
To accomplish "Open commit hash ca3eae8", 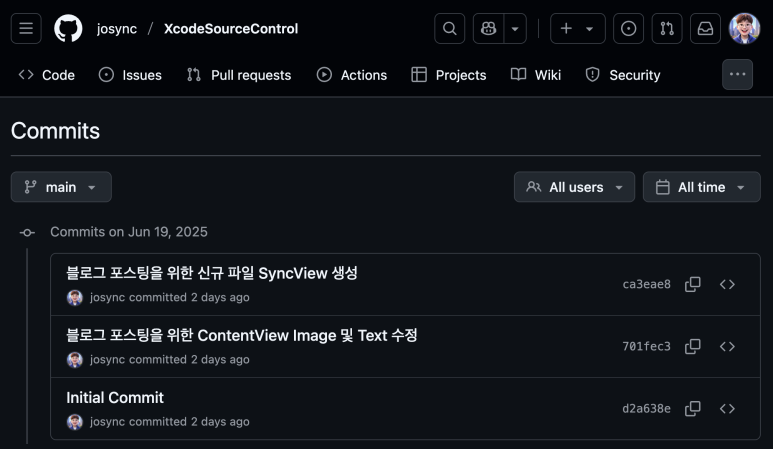I will 646,284.
